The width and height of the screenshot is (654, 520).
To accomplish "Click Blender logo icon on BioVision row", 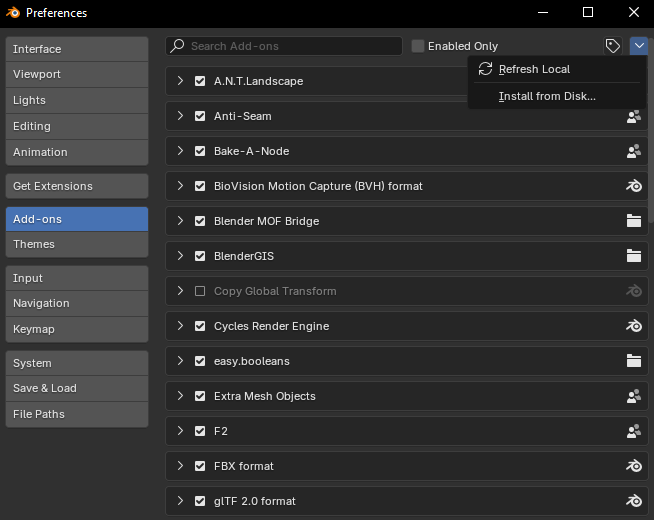I will [633, 186].
